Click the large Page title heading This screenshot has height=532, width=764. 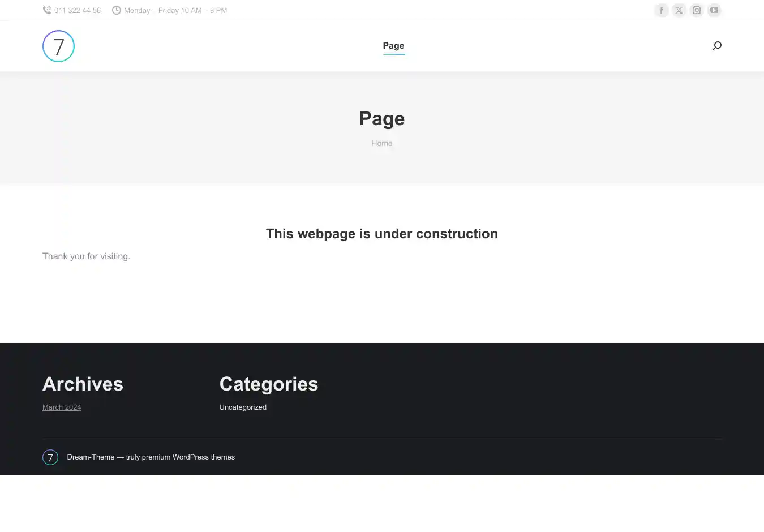382,119
